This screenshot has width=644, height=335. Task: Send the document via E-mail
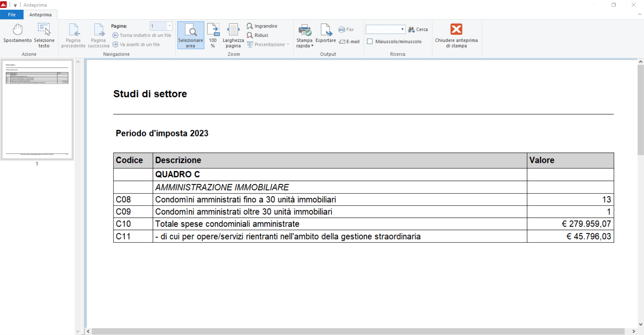pyautogui.click(x=349, y=42)
